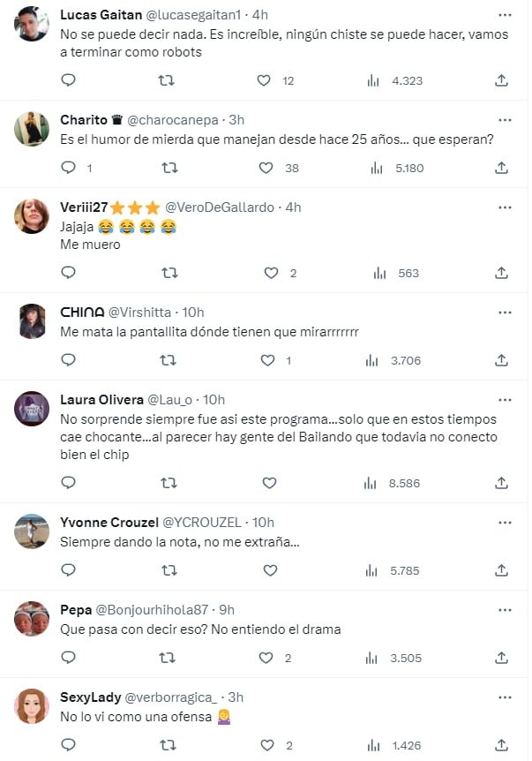This screenshot has height=761, width=532.
Task: Visit @VeroDeGallardo's profile link
Action: [x=218, y=207]
